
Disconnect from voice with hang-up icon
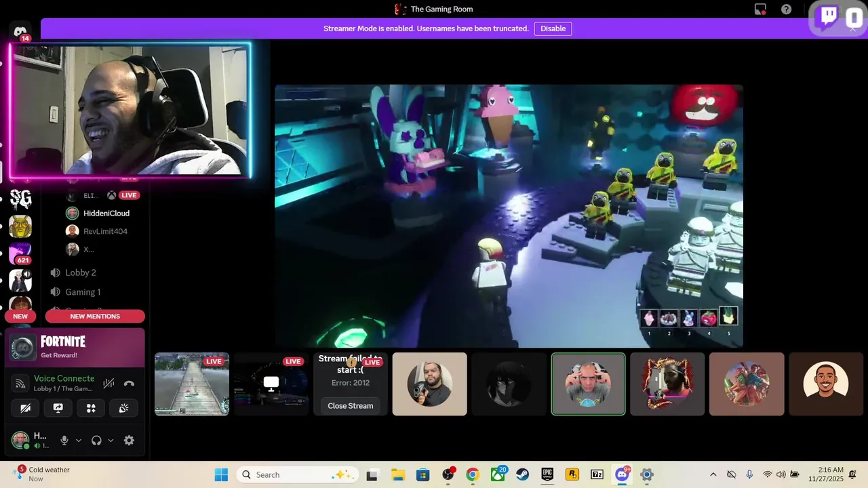click(x=129, y=384)
